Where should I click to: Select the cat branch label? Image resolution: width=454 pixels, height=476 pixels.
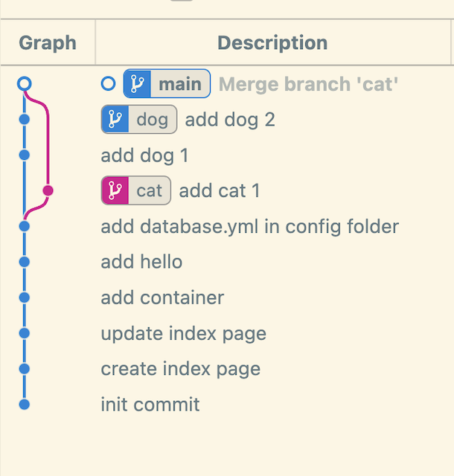point(149,191)
